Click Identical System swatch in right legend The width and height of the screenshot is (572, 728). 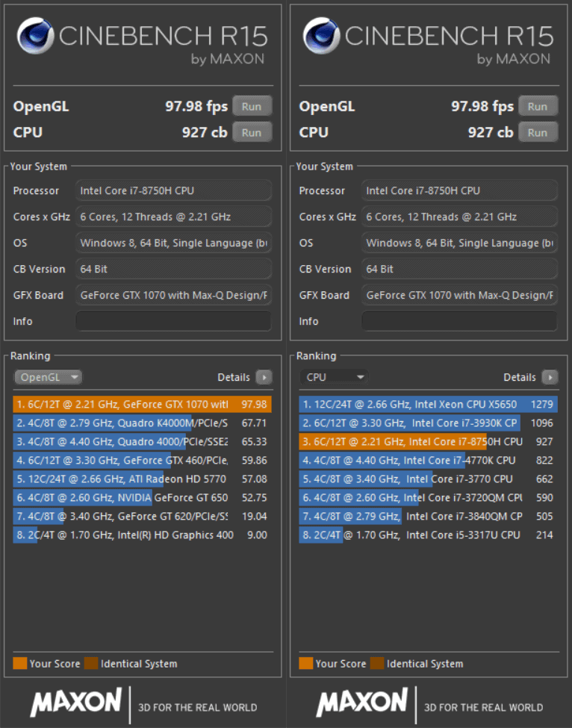click(377, 664)
